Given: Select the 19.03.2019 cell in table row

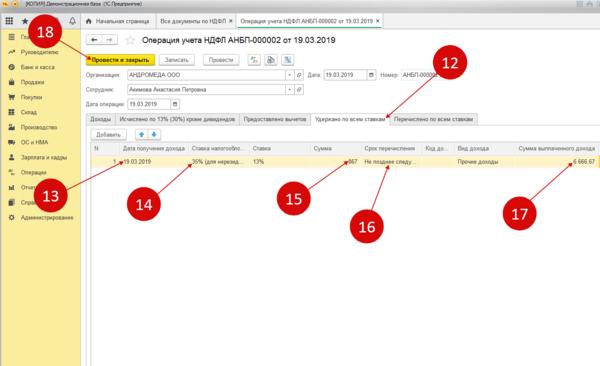Looking at the screenshot, I should coord(154,162).
